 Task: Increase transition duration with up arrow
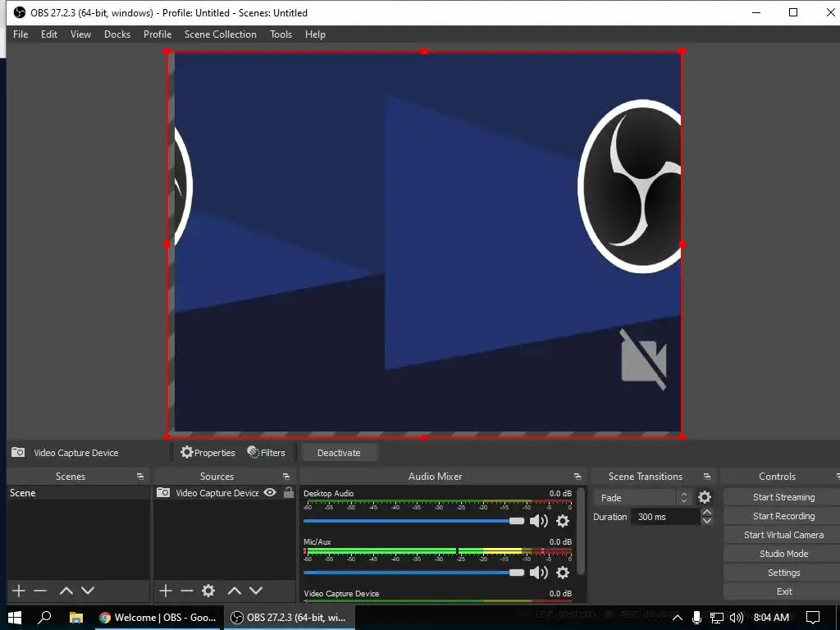coord(707,513)
